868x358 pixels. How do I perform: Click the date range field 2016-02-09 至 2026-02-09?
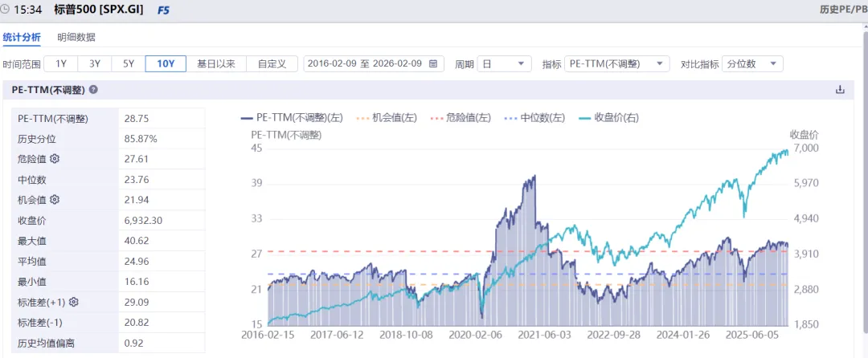(x=374, y=63)
